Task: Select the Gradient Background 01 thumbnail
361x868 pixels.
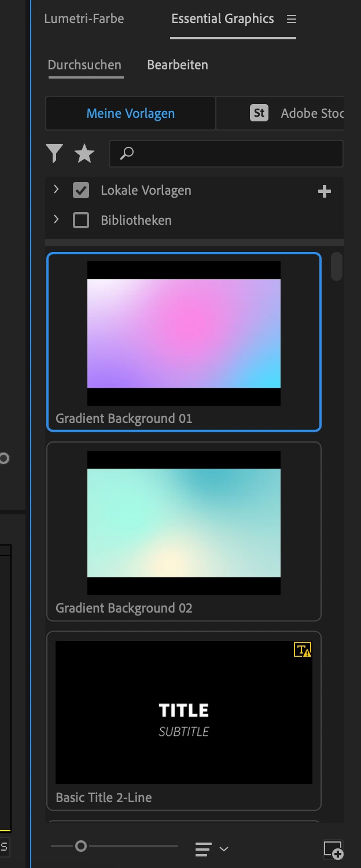Action: tap(184, 333)
